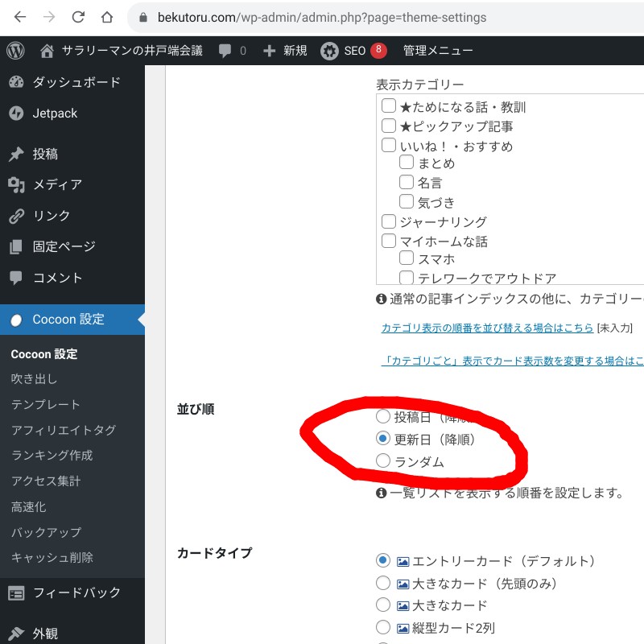Check いいね！・おすすめ category

(389, 145)
